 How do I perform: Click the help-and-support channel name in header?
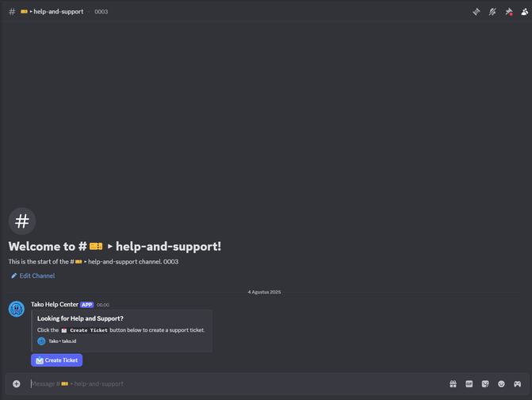tap(59, 12)
